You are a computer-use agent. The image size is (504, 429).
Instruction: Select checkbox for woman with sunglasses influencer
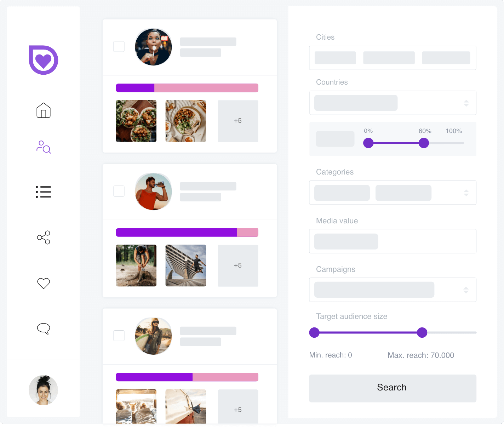coord(119,336)
